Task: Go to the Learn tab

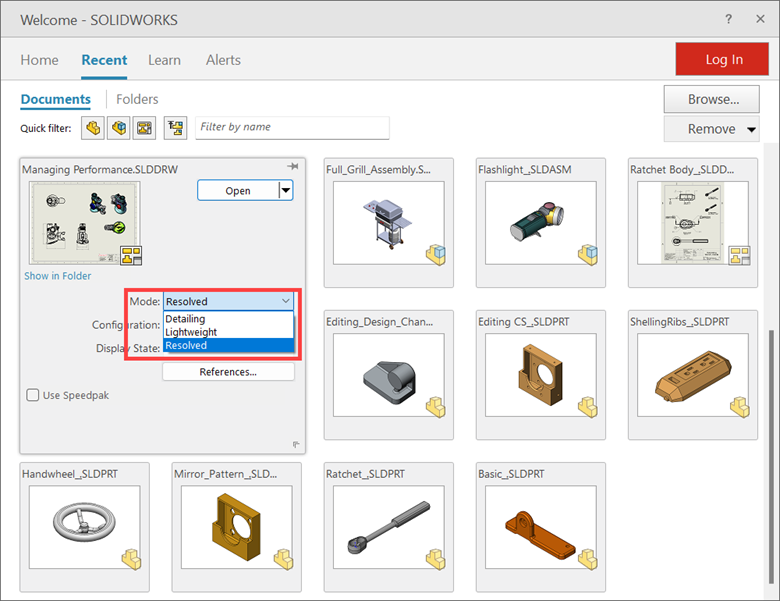Action: 164,60
